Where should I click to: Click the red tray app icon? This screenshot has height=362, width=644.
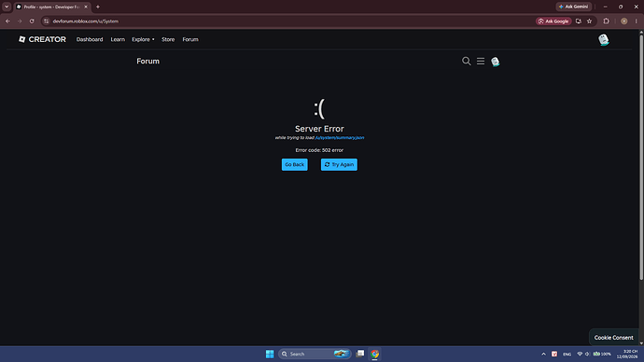click(554, 354)
